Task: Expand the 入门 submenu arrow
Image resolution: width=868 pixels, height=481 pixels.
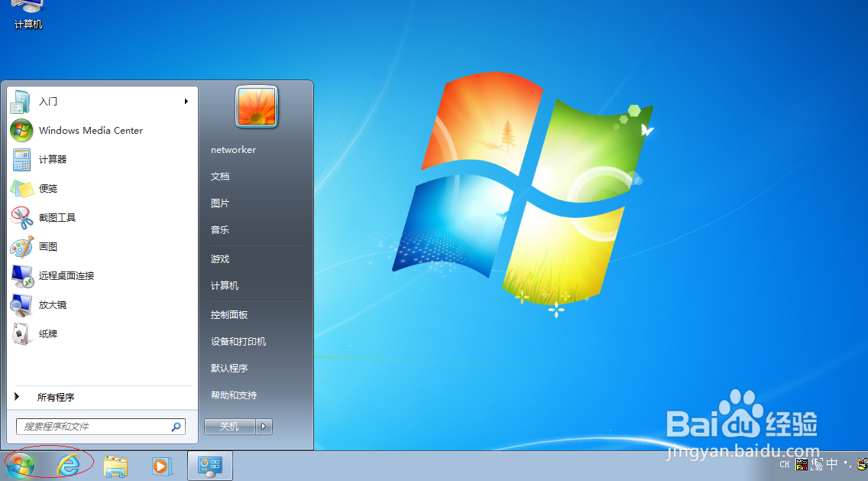Action: 186,102
